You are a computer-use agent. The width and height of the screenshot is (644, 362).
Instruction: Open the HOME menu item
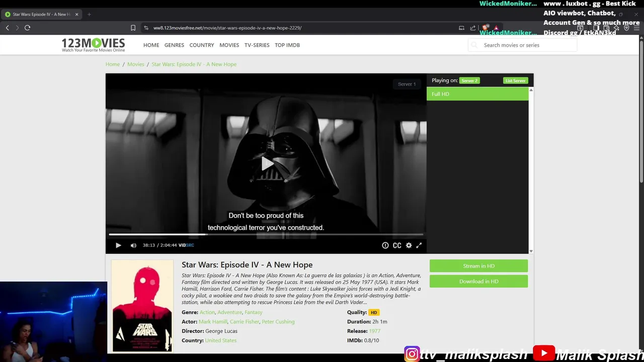pos(151,45)
